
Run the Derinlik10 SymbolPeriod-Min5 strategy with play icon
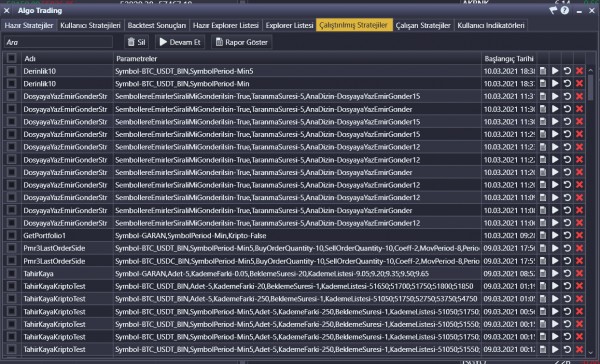555,71
